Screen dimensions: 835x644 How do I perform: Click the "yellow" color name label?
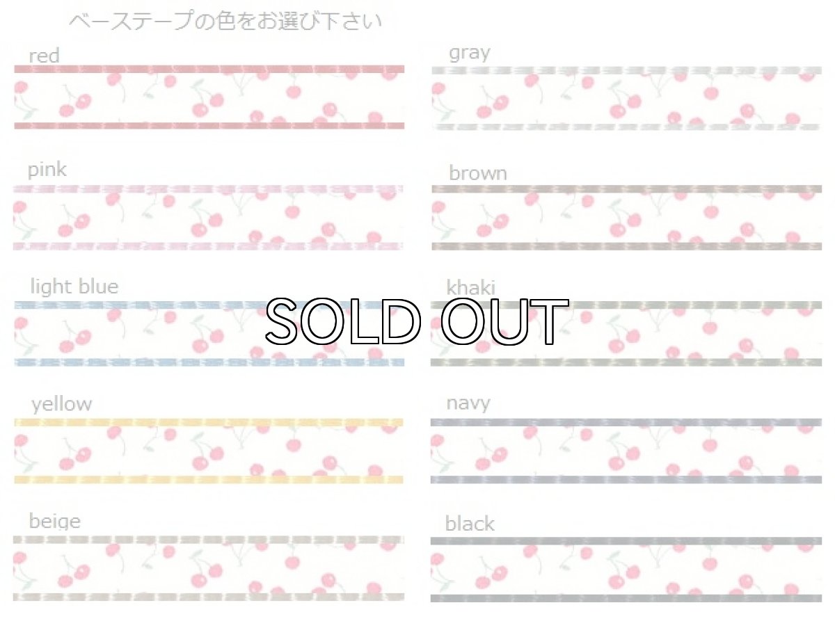coord(61,404)
